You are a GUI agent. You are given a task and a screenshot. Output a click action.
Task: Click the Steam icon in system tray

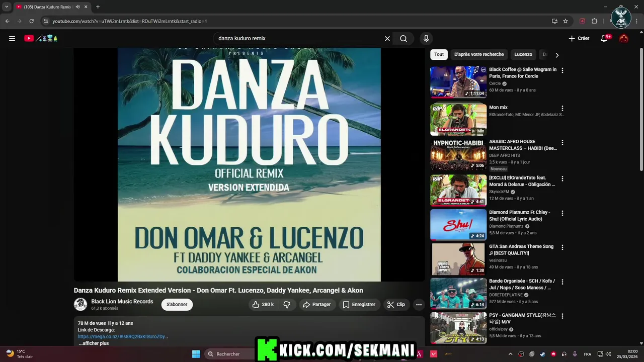click(x=542, y=354)
